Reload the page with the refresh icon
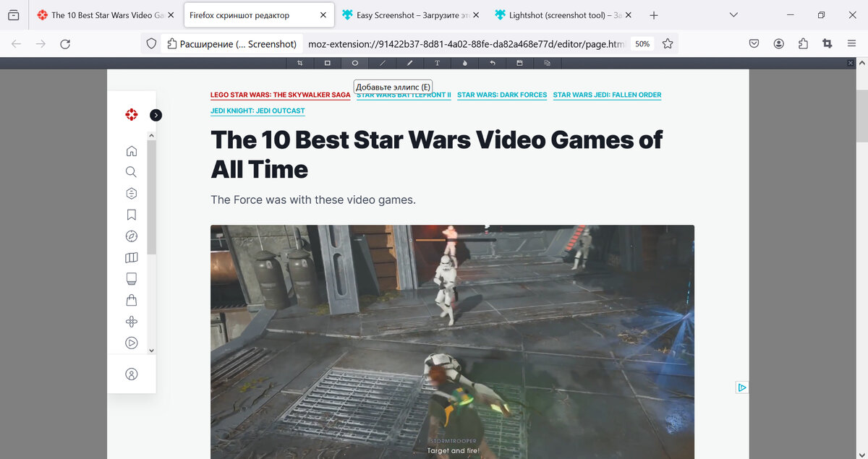Viewport: 868px width, 459px height. (65, 44)
